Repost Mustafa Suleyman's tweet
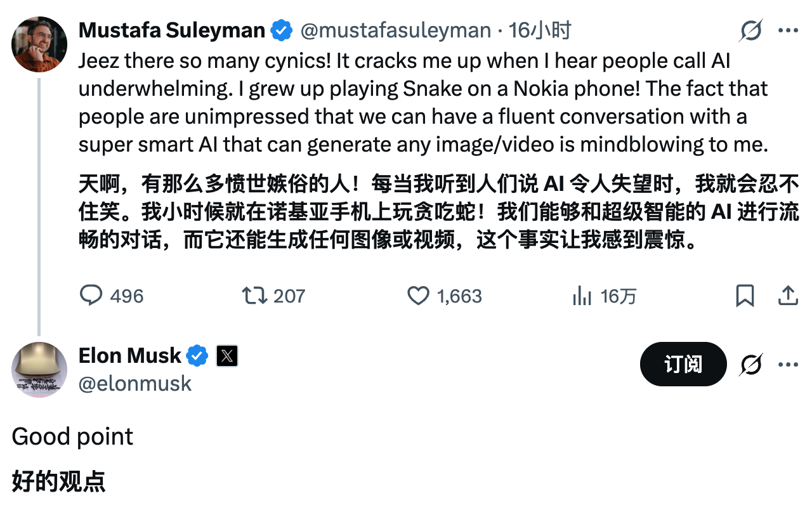Screen dimensions: 812x510 coord(255,296)
